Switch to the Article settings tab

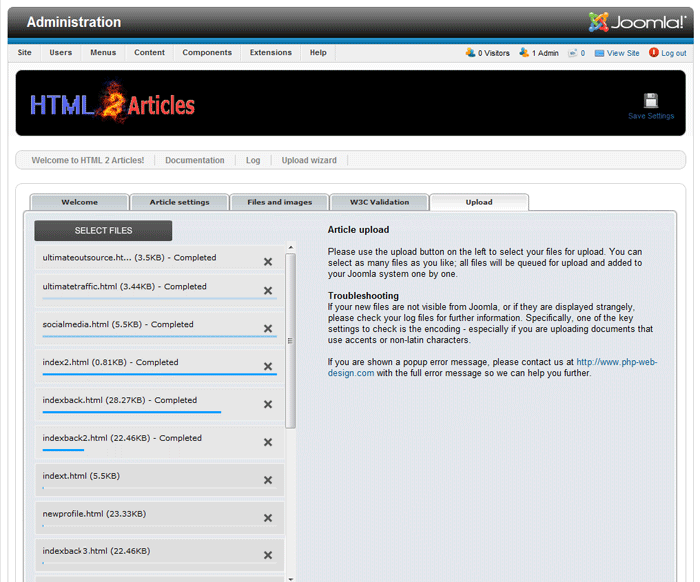coord(179,202)
